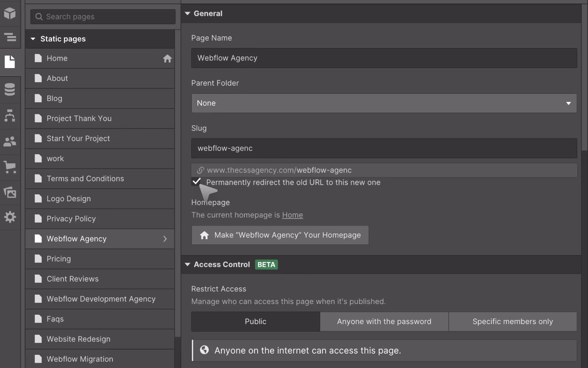Click Make Webflow Agency Your Homepage button

coord(280,235)
